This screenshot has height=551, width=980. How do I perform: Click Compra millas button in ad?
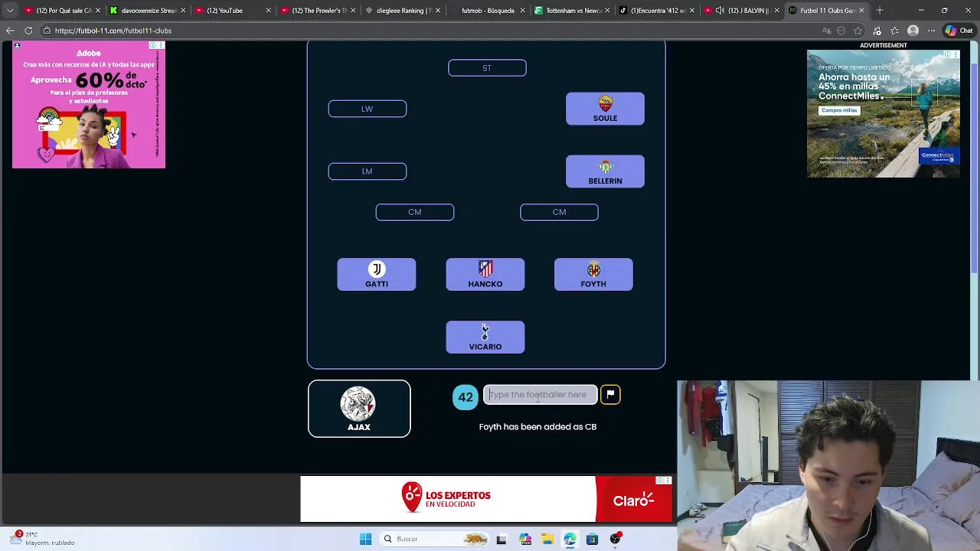tap(839, 110)
